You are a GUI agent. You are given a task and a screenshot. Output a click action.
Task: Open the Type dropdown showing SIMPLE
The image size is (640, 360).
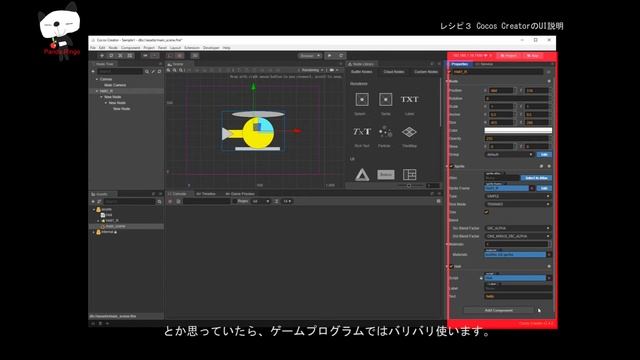tap(518, 196)
